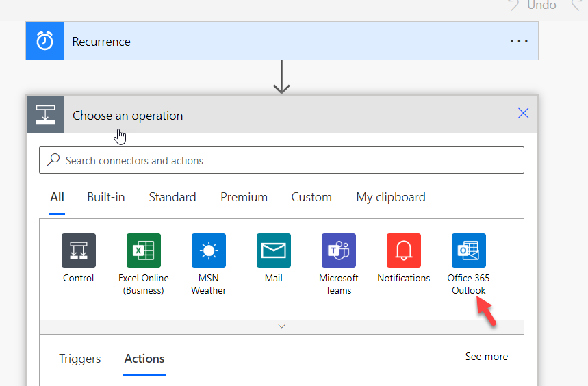Open the Microsoft Teams connector icon

(339, 250)
